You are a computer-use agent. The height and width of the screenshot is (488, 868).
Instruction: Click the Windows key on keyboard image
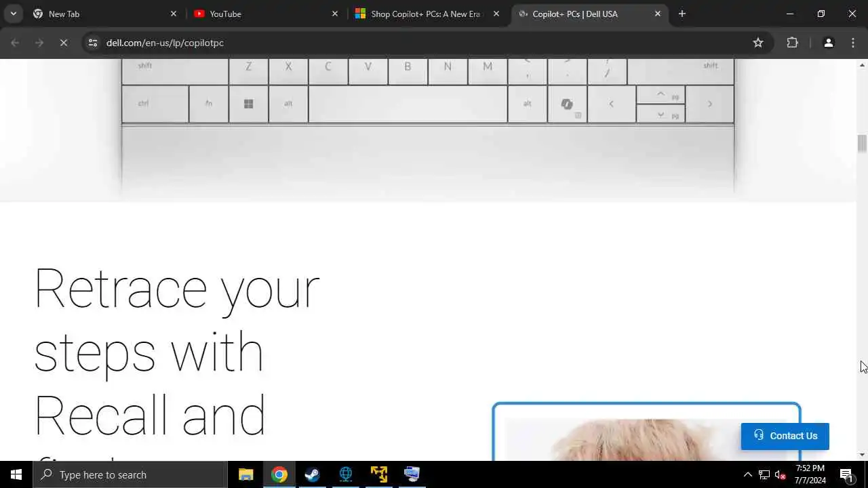(x=248, y=104)
